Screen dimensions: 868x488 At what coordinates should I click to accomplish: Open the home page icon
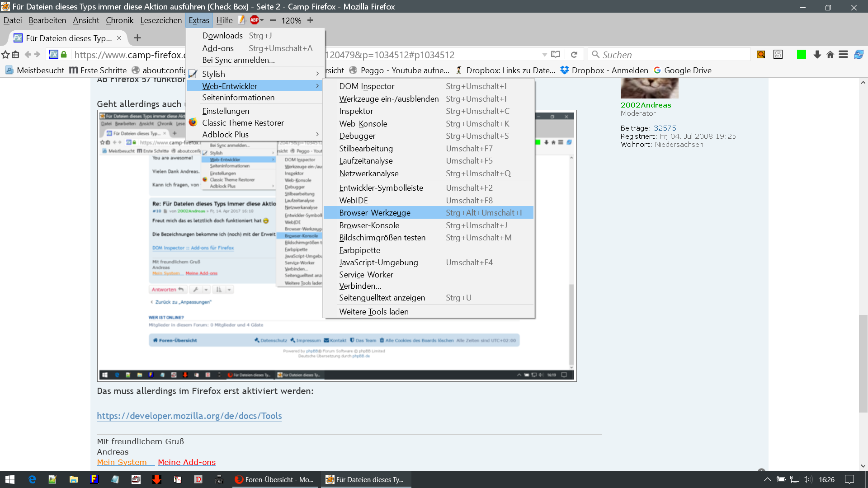pos(830,55)
